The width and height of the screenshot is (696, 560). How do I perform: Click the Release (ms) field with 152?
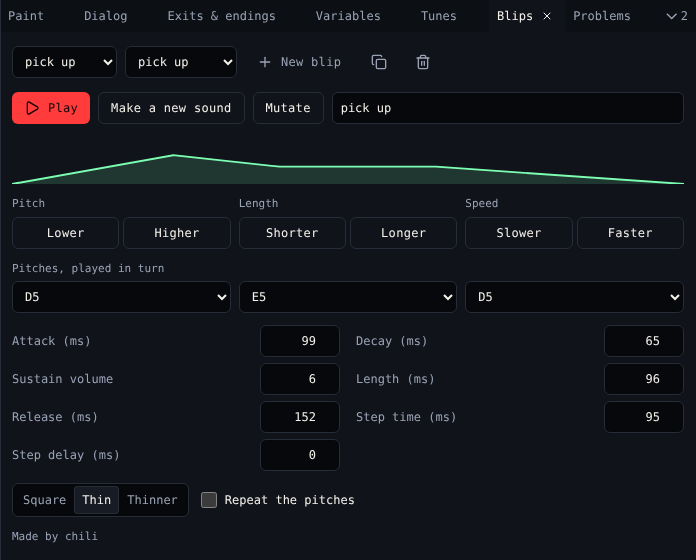[x=300, y=417]
